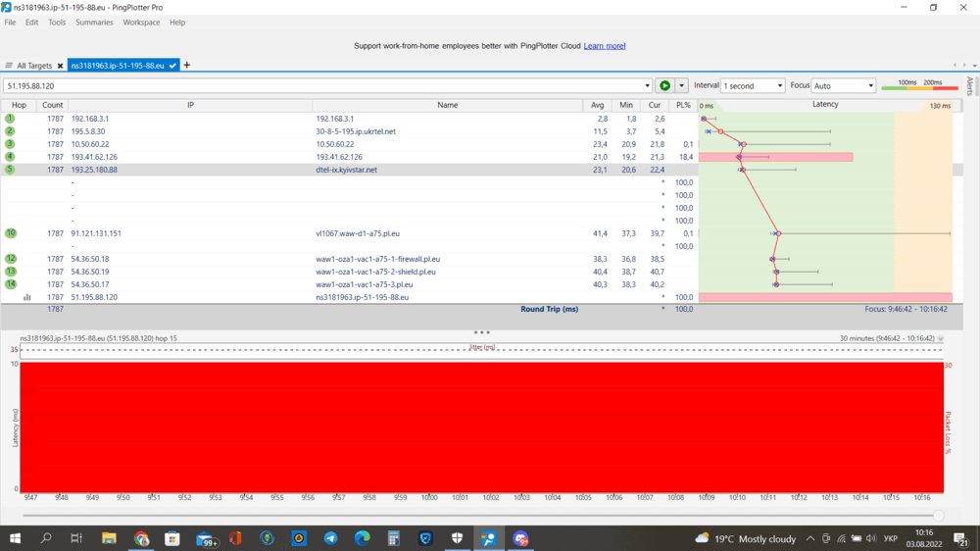980x551 pixels.
Task: Expand the 30 minutes timeline range dropdown
Action: [x=941, y=338]
